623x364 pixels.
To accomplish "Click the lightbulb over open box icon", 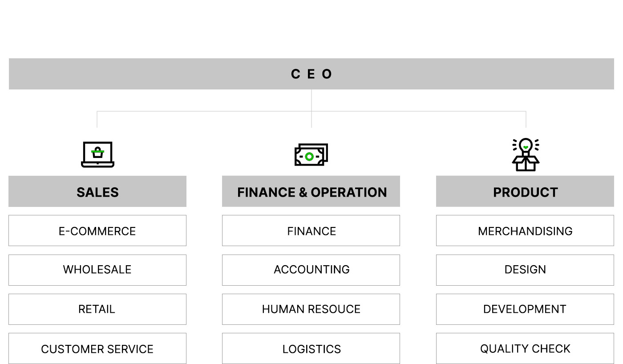I will pos(526,155).
